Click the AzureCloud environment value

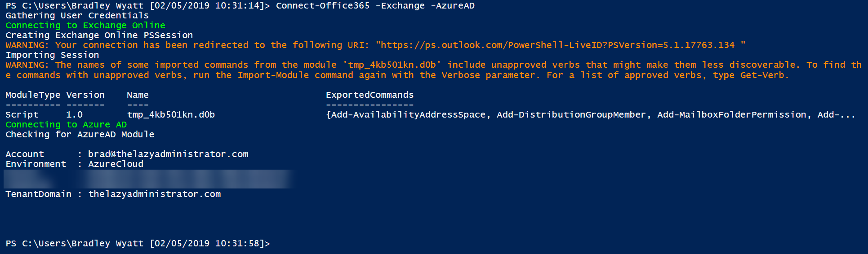pos(116,164)
